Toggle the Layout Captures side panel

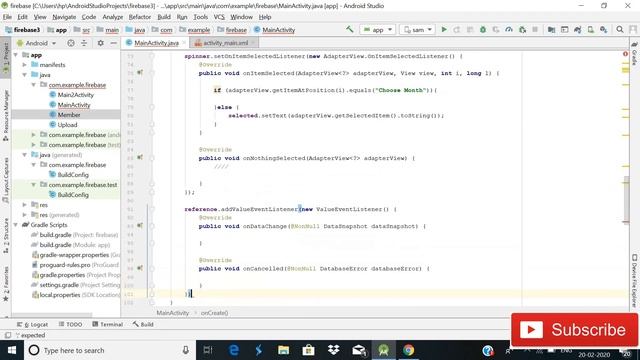pos(6,180)
